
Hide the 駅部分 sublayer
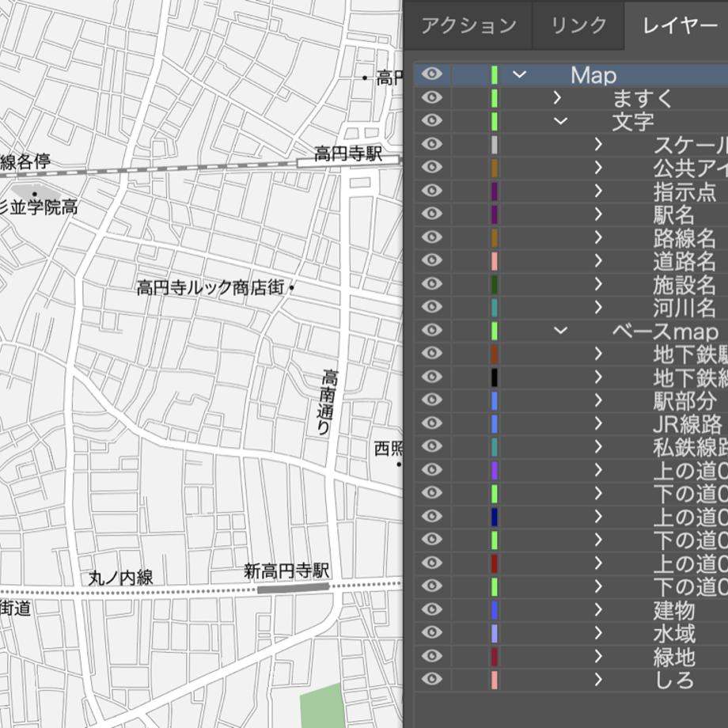click(x=432, y=400)
